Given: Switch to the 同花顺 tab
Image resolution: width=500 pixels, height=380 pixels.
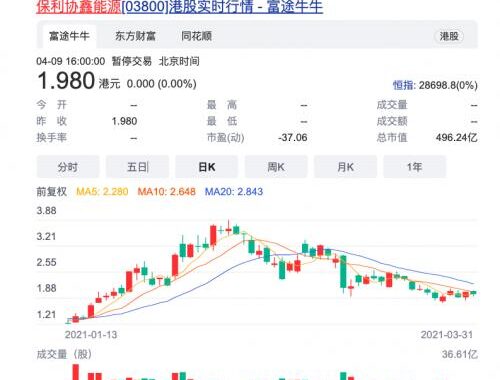Looking at the screenshot, I should [x=197, y=36].
